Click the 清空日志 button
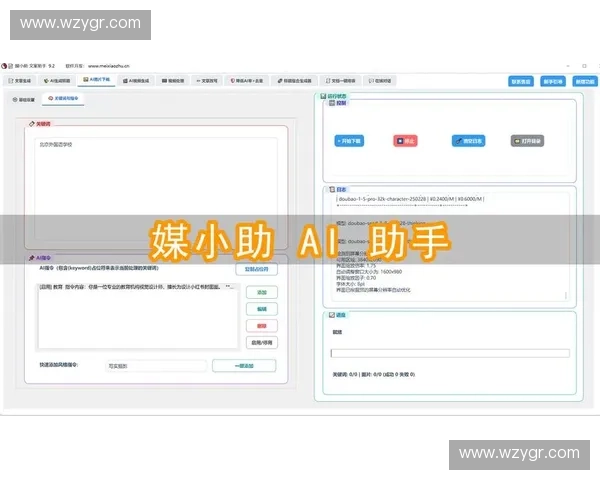Screen dimensions: 600x480 tap(468, 141)
